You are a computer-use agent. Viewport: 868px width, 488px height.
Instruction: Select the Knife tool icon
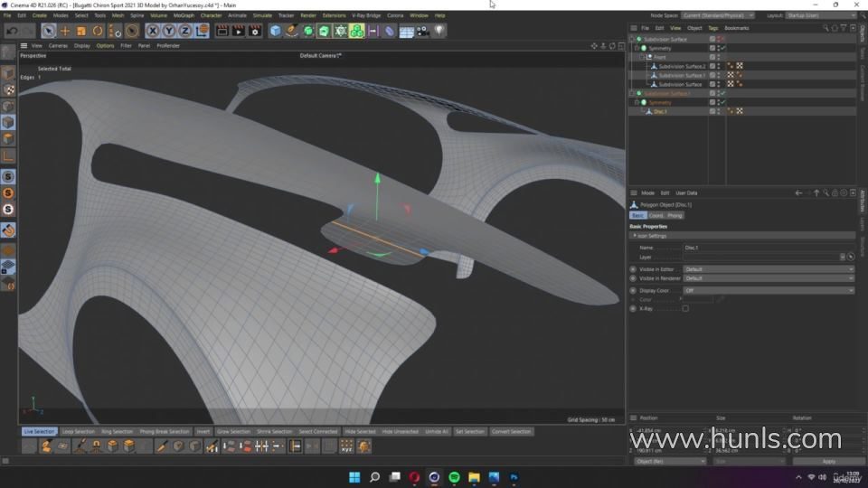(x=162, y=446)
